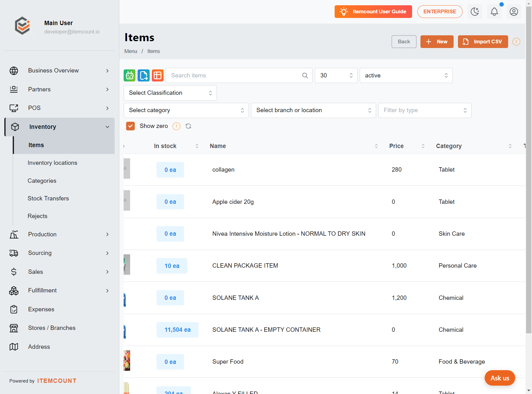The width and height of the screenshot is (532, 394).
Task: Open Select branch or location dropdown
Action: tap(313, 110)
